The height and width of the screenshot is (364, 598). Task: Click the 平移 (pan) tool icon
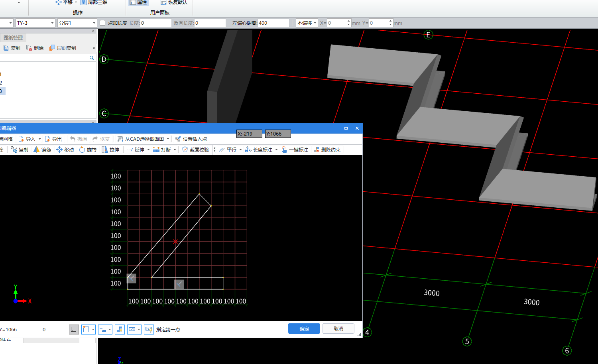(x=59, y=2)
